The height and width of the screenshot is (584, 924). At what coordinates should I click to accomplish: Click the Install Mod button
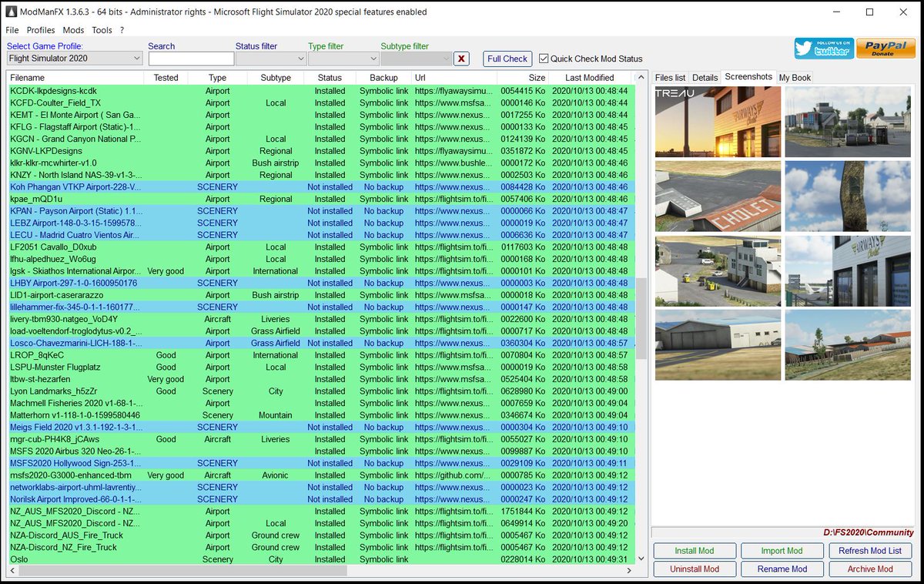click(695, 551)
